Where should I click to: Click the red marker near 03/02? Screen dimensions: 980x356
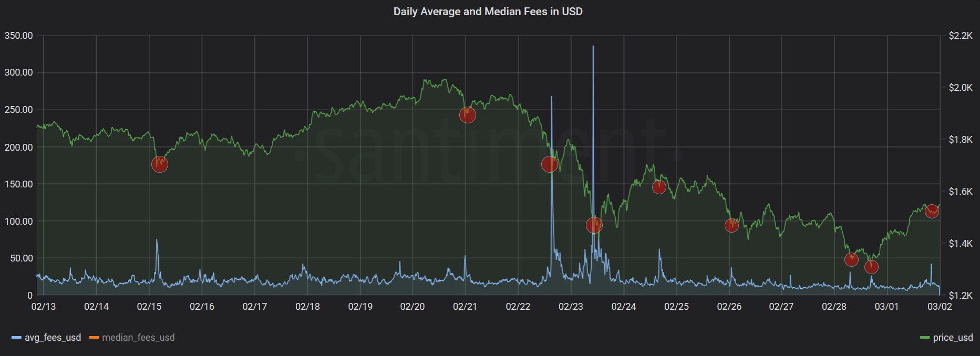932,211
